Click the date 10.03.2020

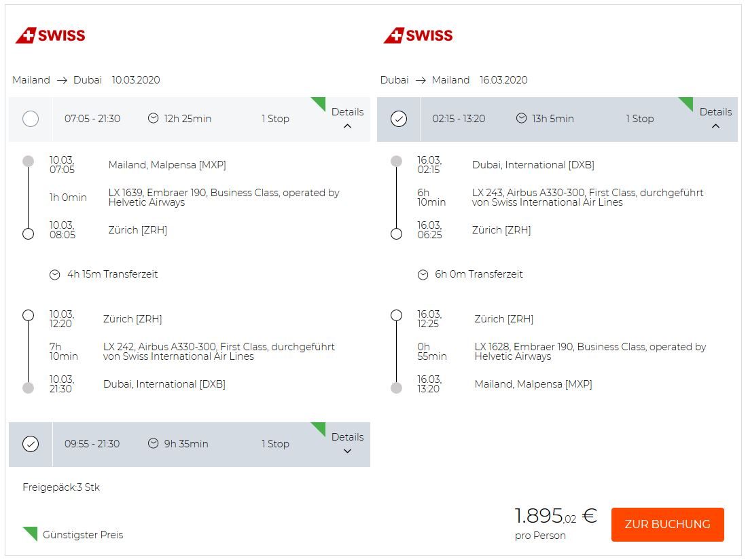point(136,80)
